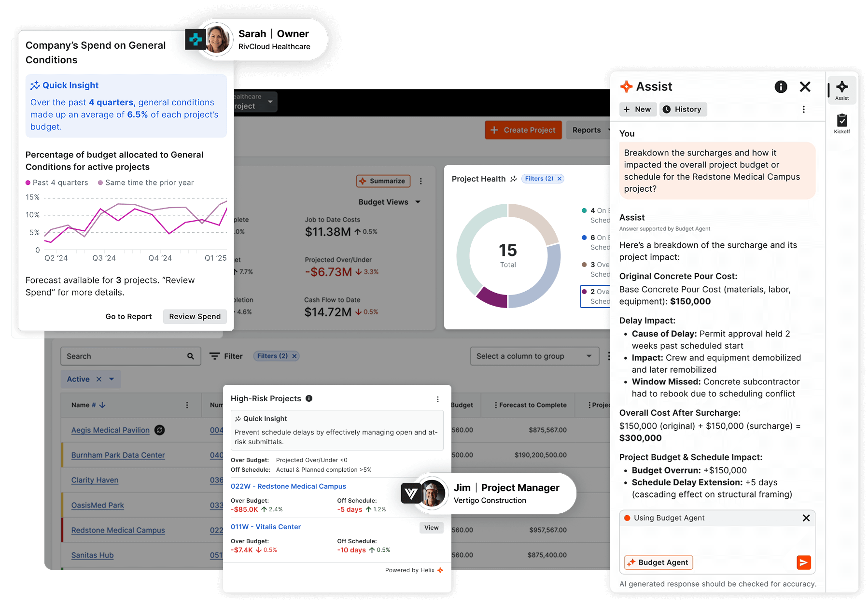Send the Assist message

803,562
